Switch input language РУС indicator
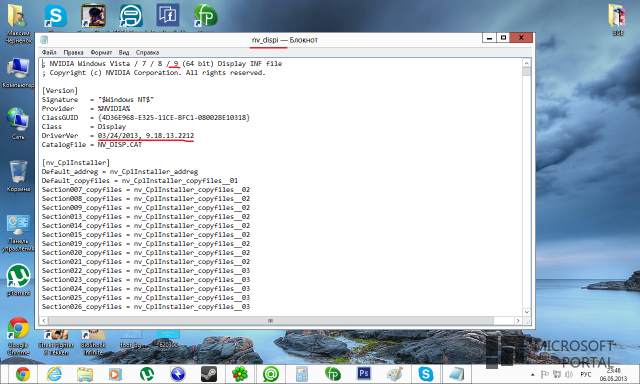The width and height of the screenshot is (640, 384). (x=586, y=374)
